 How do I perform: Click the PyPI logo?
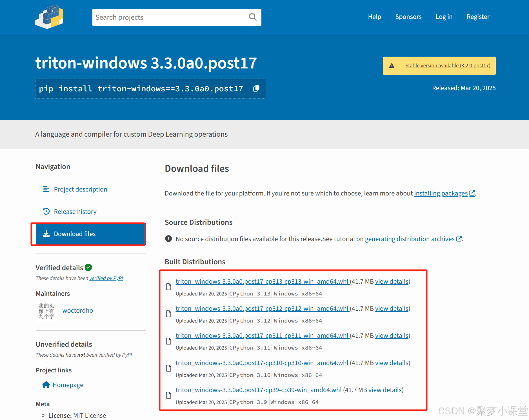tap(49, 17)
